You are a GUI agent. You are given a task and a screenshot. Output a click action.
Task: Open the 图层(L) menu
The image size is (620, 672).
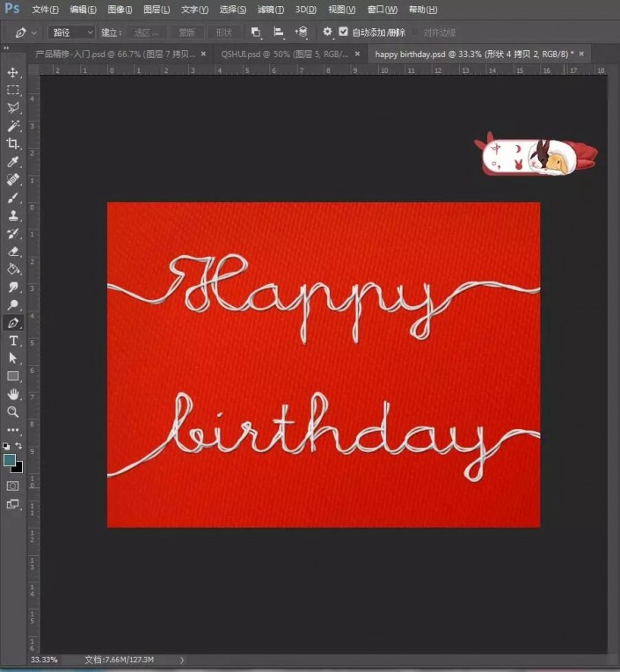tap(157, 10)
